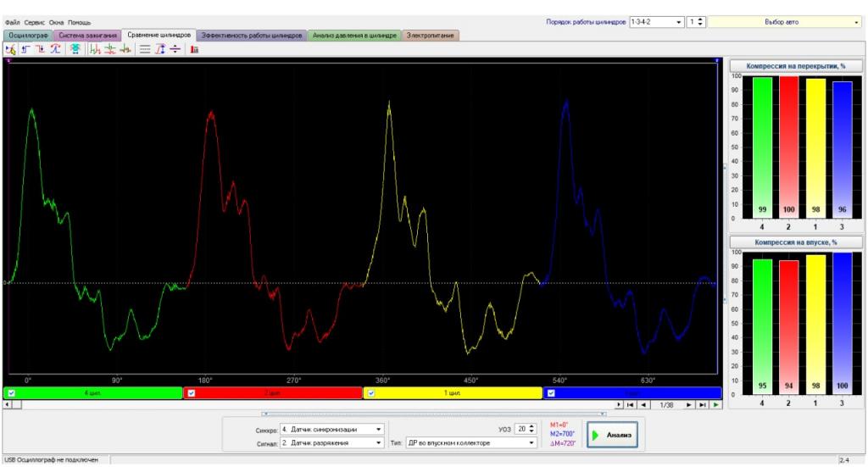Click the '360°' axis label
This screenshot has width=868, height=467.
click(x=382, y=381)
